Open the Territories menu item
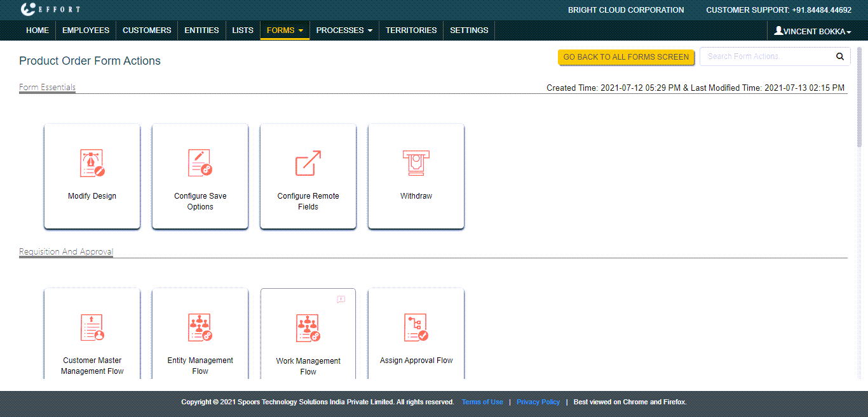This screenshot has width=868, height=417. [411, 30]
